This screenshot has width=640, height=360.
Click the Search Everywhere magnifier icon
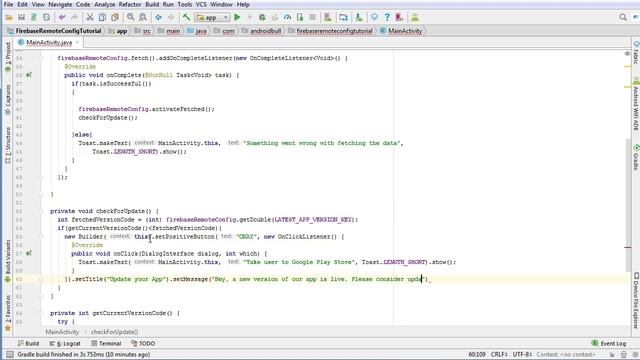point(623,18)
